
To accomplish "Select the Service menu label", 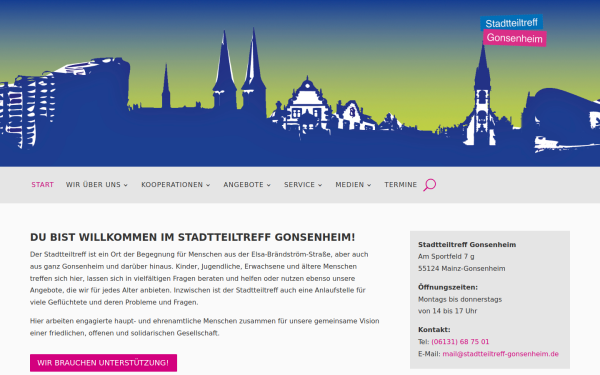I will point(299,185).
